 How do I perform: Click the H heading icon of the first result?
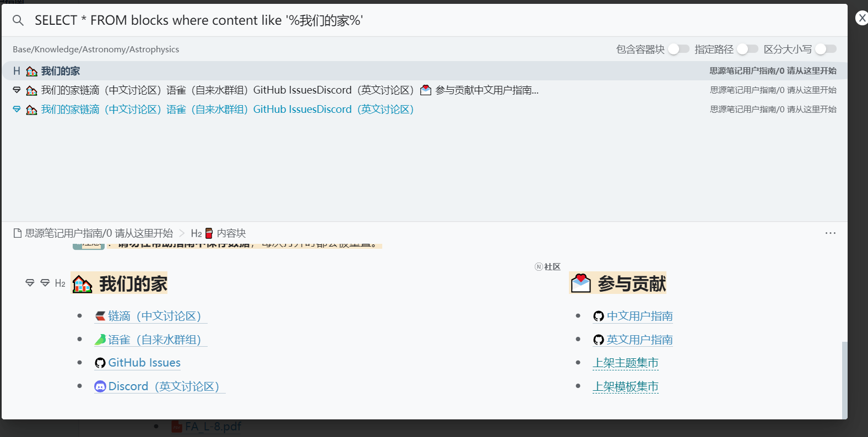pos(17,71)
